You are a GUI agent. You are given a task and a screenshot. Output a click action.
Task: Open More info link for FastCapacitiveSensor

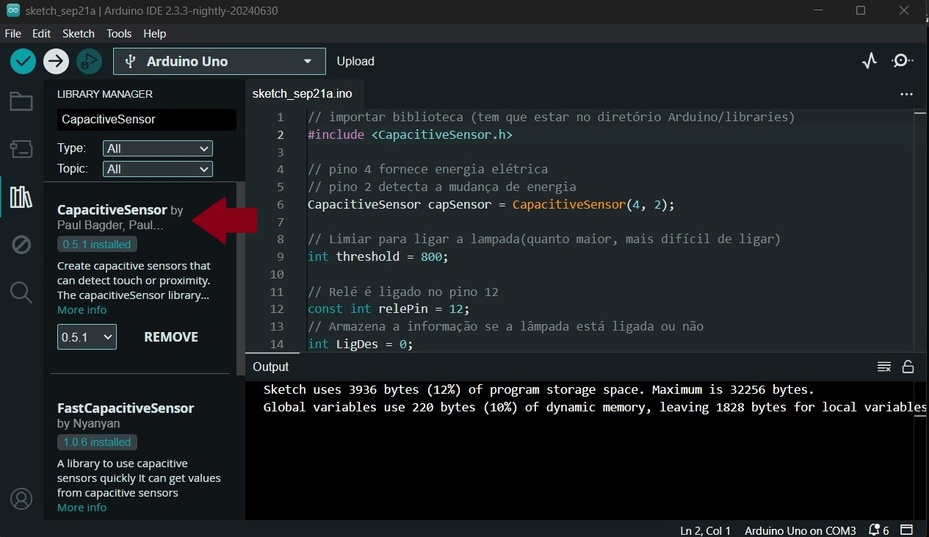tap(82, 507)
